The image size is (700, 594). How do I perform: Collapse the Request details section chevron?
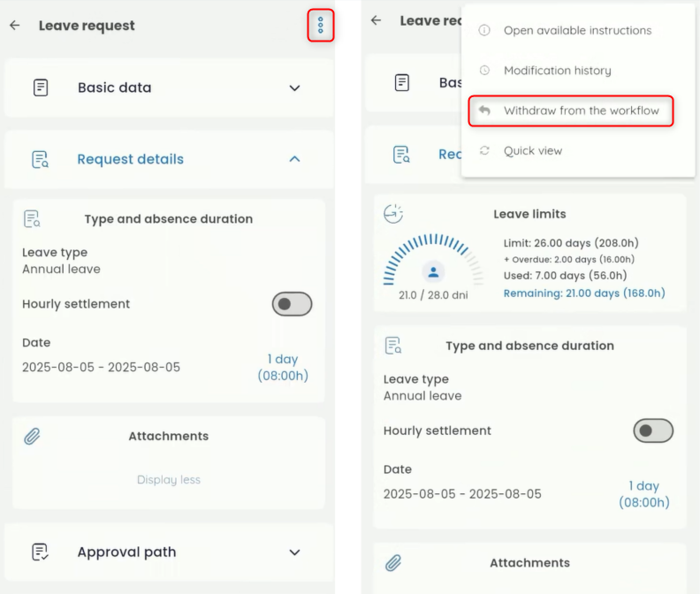[x=294, y=159]
